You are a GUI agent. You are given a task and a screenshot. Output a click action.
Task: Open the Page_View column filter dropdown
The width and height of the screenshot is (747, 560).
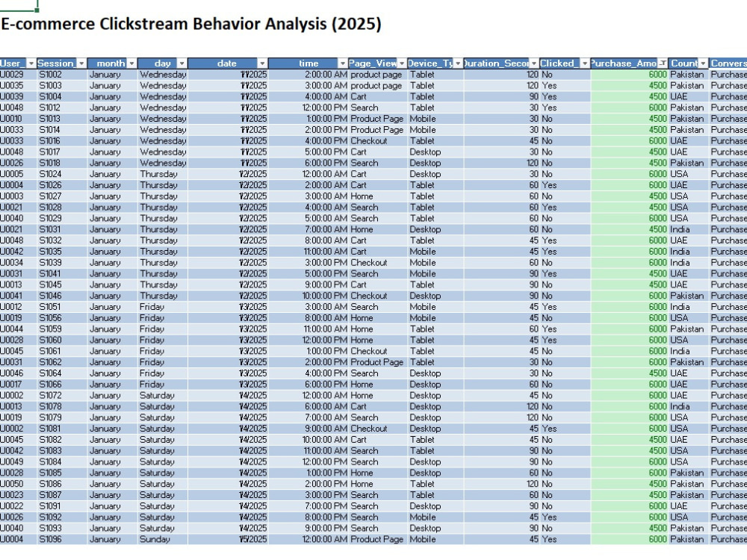click(402, 63)
